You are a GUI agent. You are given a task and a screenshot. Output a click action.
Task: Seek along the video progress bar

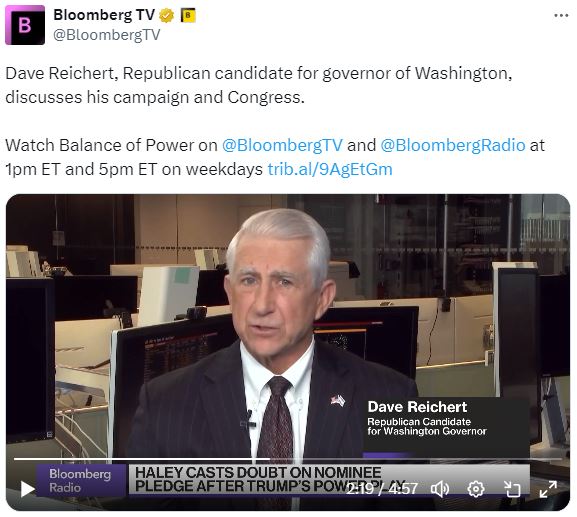click(x=288, y=459)
